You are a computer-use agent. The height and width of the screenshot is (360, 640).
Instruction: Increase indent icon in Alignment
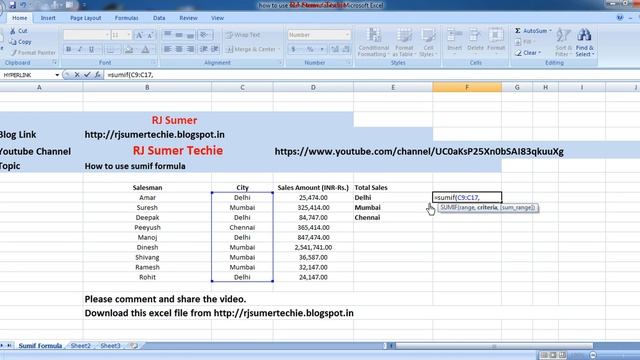pyautogui.click(x=215, y=49)
